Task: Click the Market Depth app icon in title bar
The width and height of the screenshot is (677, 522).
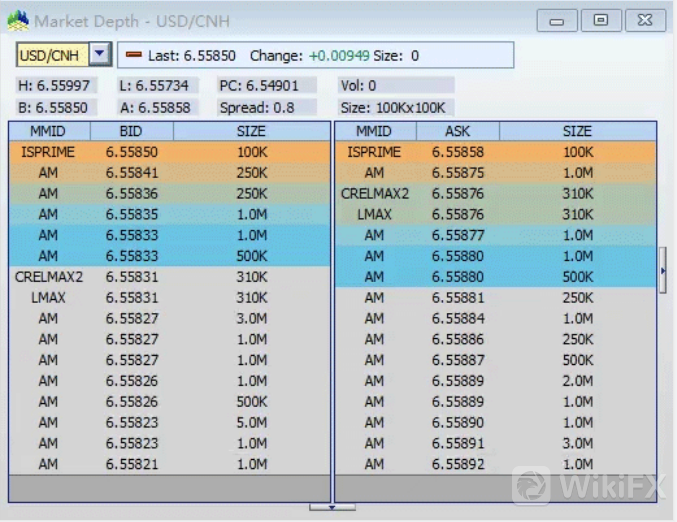Action: (x=17, y=20)
